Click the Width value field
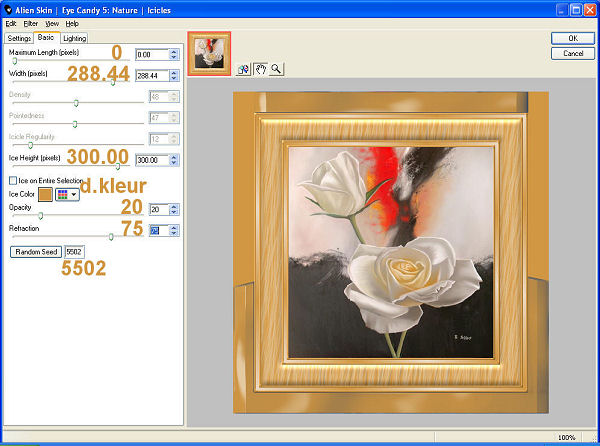 pyautogui.click(x=152, y=76)
